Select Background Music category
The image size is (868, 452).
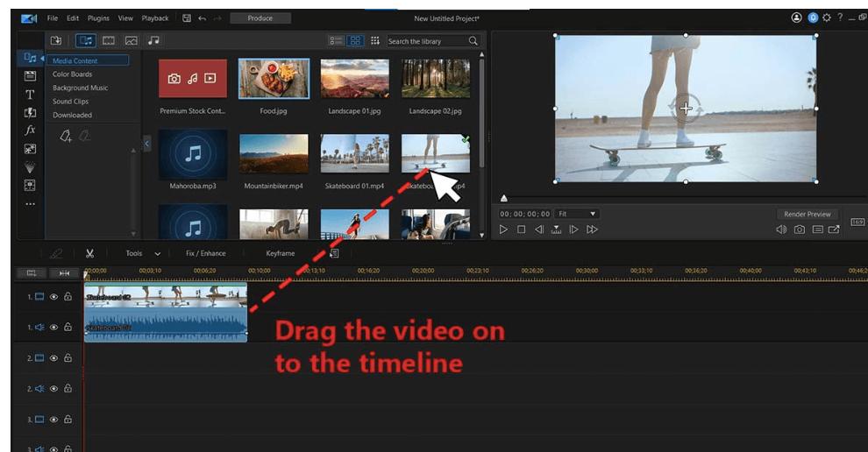pyautogui.click(x=81, y=88)
